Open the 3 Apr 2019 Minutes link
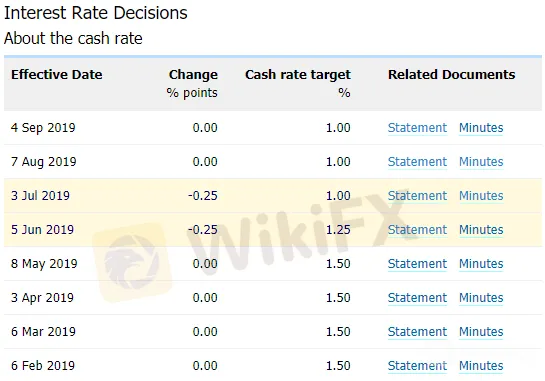545x381 pixels. [x=481, y=298]
